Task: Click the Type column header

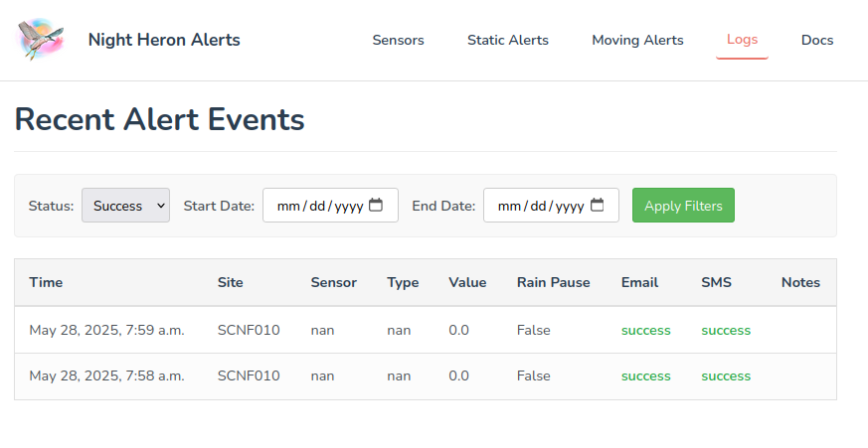Action: pos(403,283)
